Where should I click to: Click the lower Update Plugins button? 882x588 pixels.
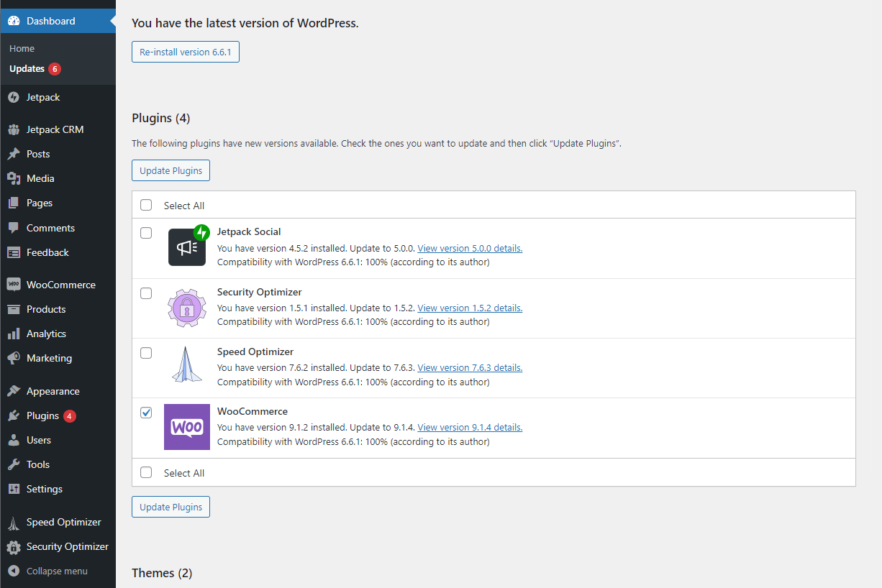click(x=171, y=507)
